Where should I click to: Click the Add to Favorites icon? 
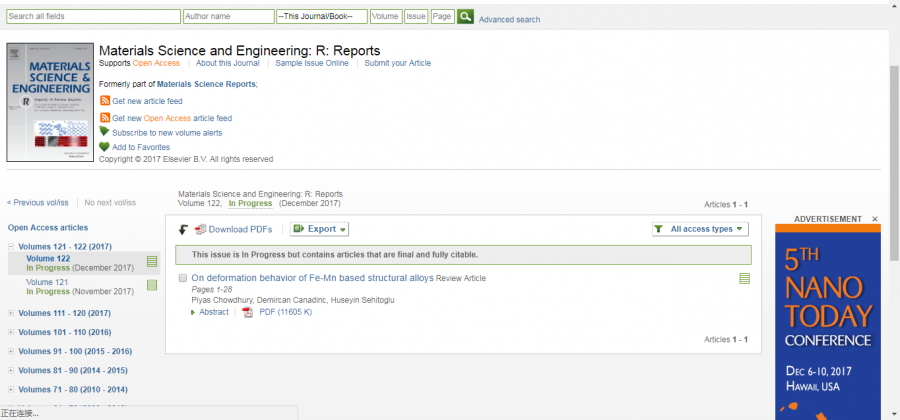tap(104, 147)
